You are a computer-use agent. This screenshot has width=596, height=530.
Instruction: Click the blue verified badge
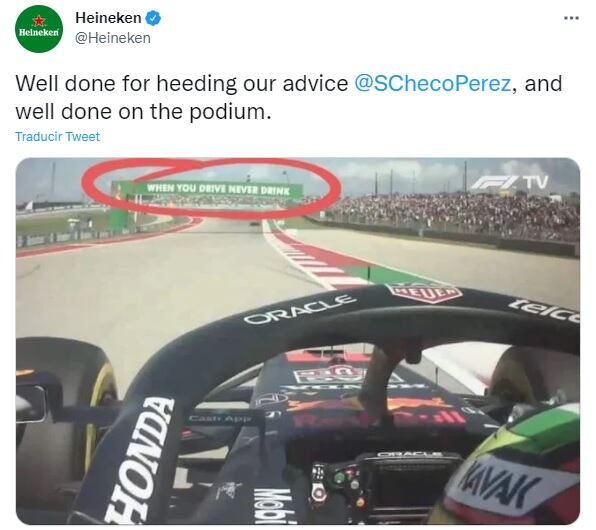coord(153,18)
